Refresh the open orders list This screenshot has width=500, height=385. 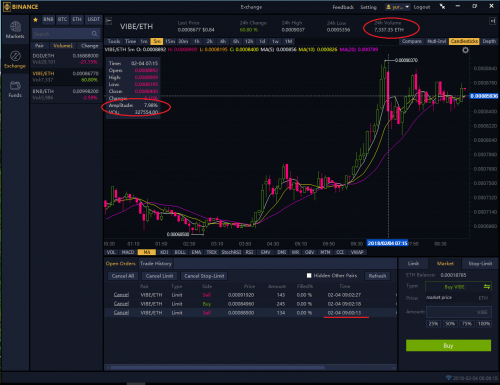pos(377,276)
